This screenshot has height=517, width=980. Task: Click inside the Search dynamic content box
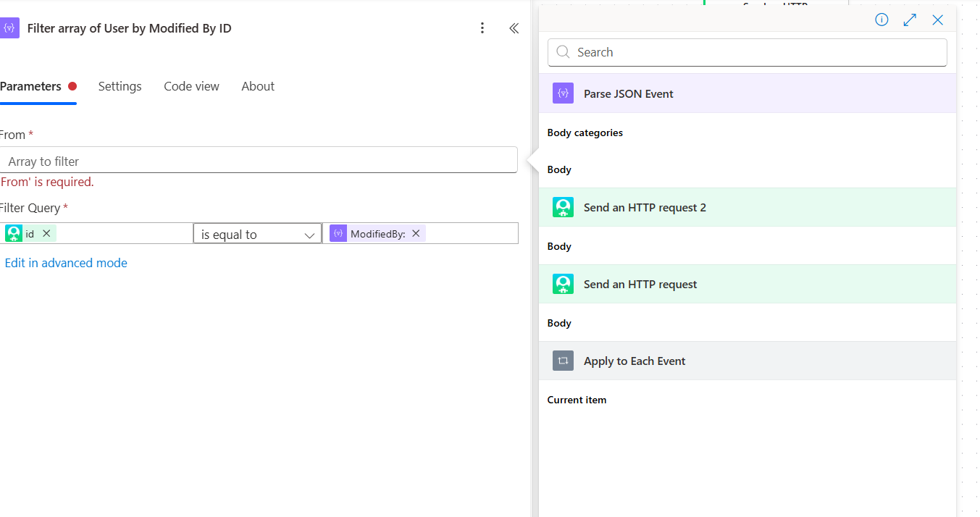tap(746, 52)
